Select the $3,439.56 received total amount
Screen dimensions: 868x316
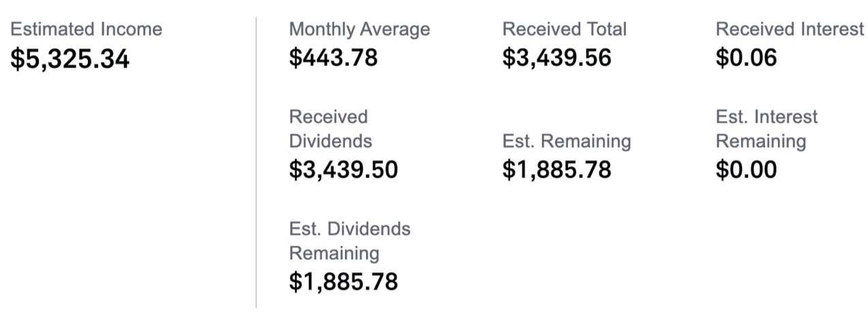click(x=556, y=58)
